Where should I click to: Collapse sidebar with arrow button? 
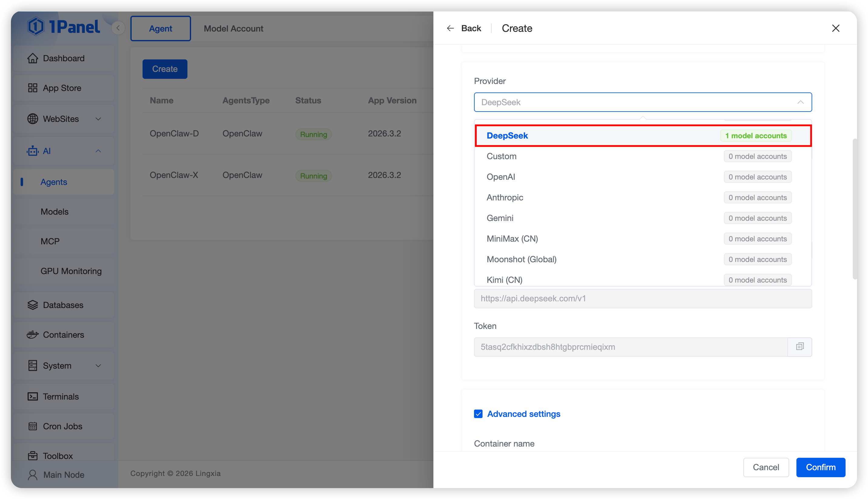[118, 28]
